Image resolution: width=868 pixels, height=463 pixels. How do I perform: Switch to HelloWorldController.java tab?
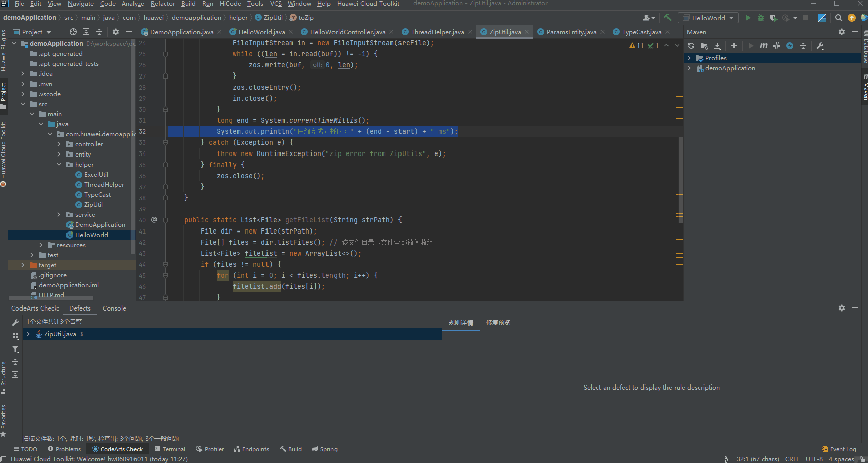coord(348,32)
